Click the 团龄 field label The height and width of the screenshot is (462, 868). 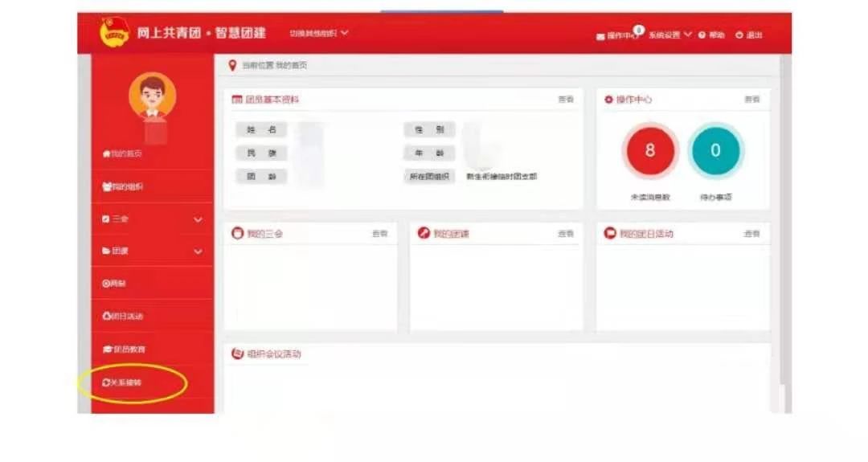pyautogui.click(x=261, y=177)
